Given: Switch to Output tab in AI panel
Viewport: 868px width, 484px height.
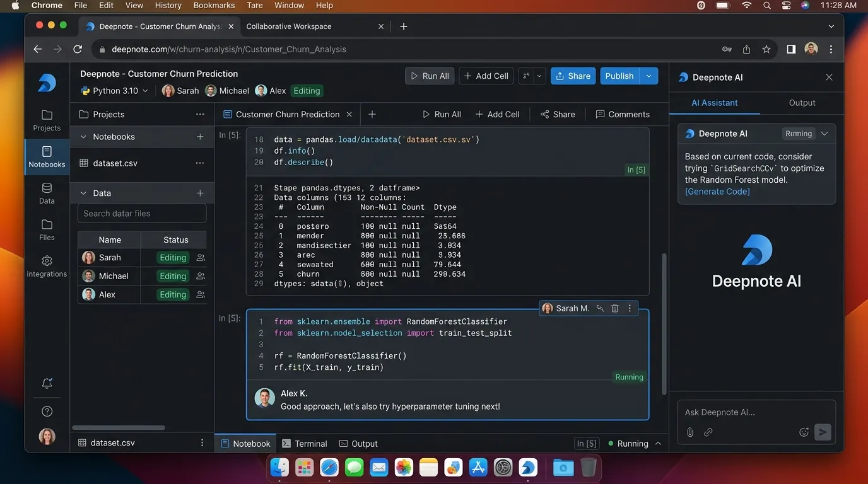Looking at the screenshot, I should (x=802, y=103).
